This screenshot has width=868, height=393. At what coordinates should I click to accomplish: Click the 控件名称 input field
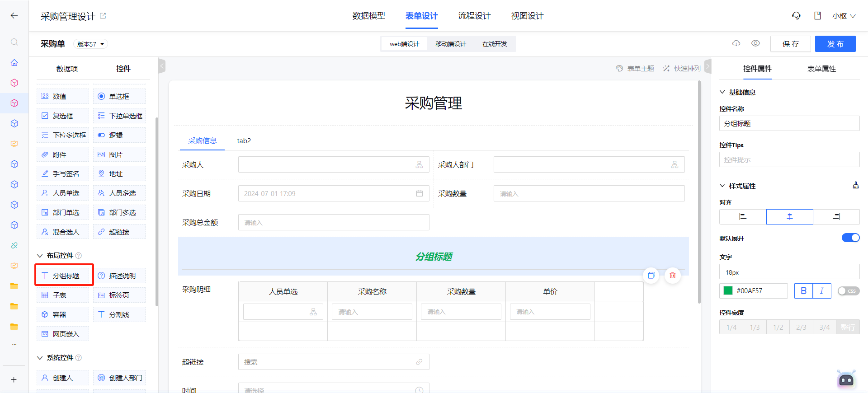tap(789, 123)
